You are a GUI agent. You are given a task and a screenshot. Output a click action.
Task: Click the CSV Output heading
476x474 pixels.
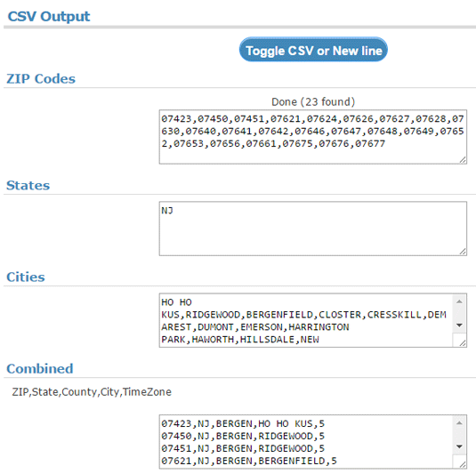(49, 16)
